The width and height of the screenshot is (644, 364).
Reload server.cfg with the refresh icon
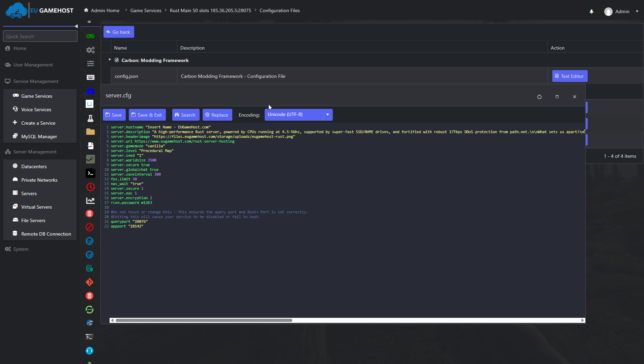click(539, 97)
